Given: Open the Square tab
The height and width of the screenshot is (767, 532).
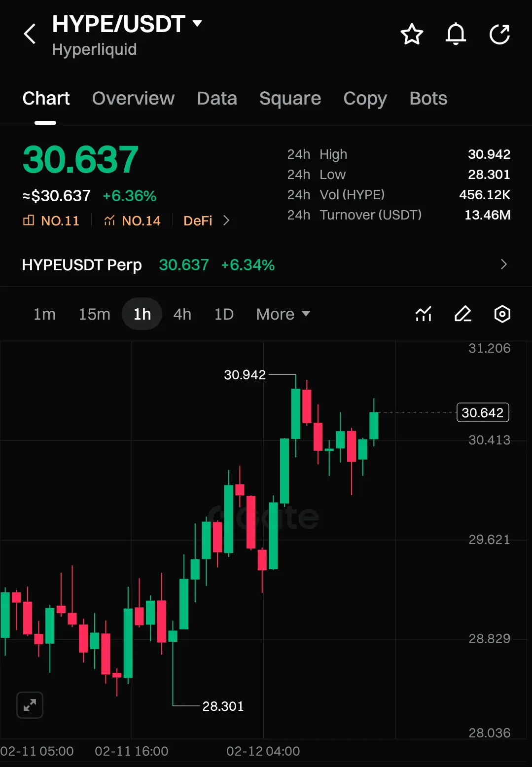Looking at the screenshot, I should coord(290,99).
